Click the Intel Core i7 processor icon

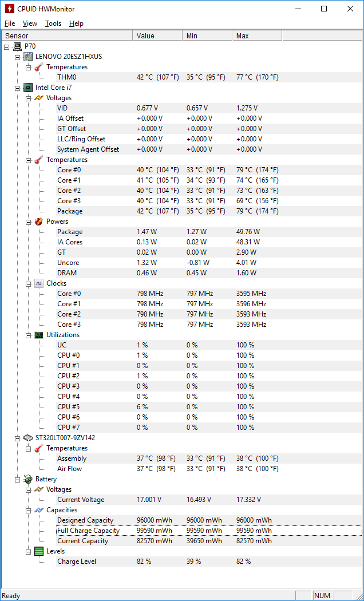[x=27, y=88]
